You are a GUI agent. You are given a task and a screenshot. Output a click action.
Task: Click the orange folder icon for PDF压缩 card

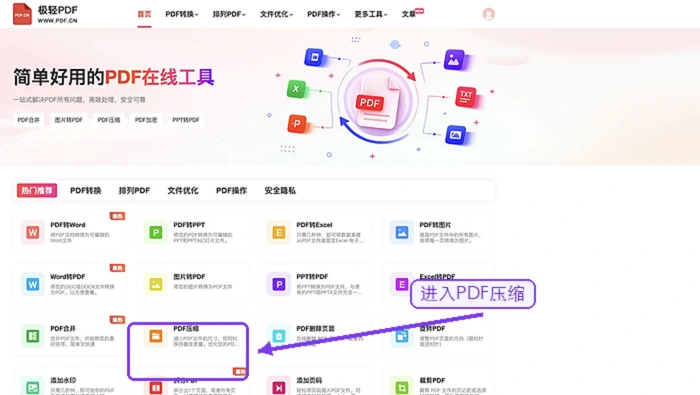[x=155, y=336]
